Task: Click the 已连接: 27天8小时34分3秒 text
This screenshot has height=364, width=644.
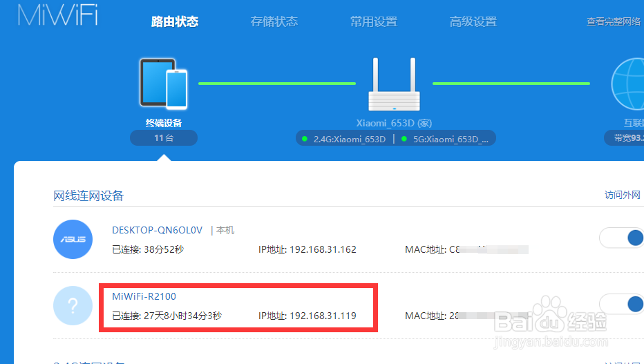Action: [x=167, y=316]
